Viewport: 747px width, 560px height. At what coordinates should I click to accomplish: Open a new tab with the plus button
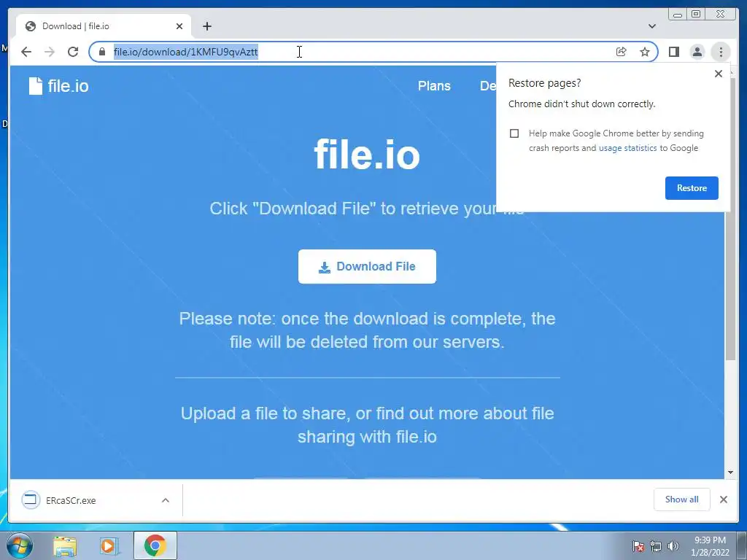(206, 26)
